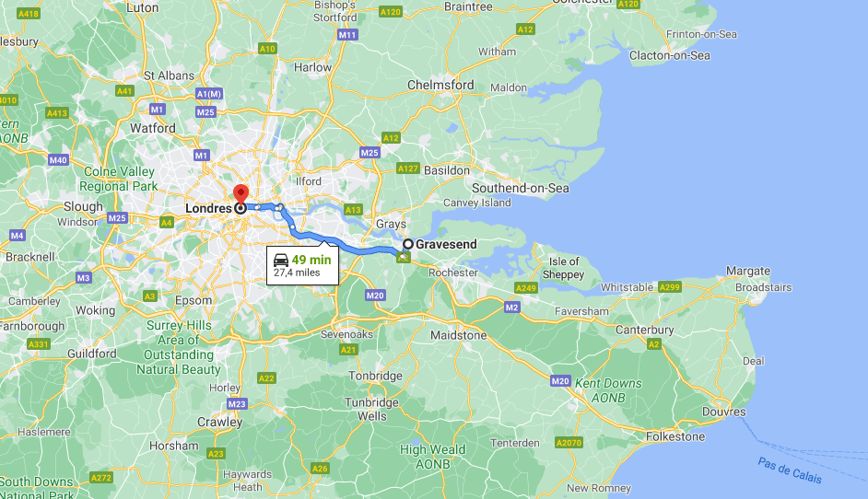Open the 49 min route info box
This screenshot has width=868, height=499.
pyautogui.click(x=302, y=265)
